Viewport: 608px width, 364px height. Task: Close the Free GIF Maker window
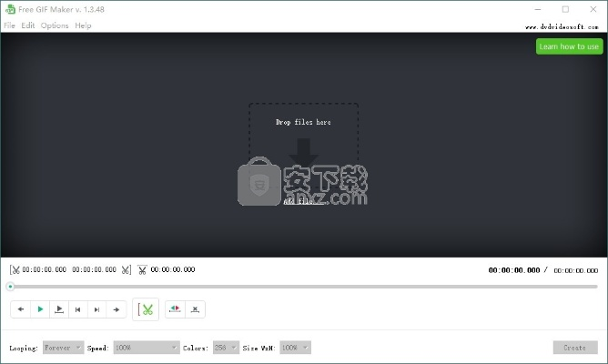(x=593, y=9)
